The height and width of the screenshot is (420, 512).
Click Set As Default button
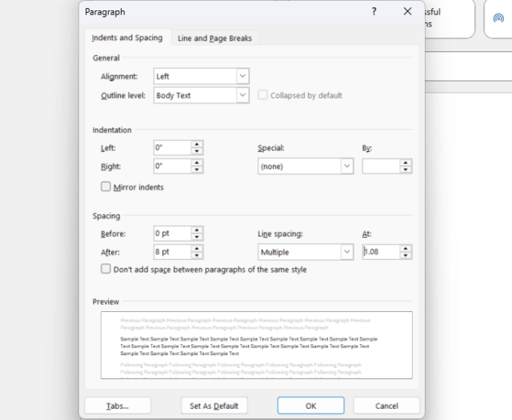point(214,406)
